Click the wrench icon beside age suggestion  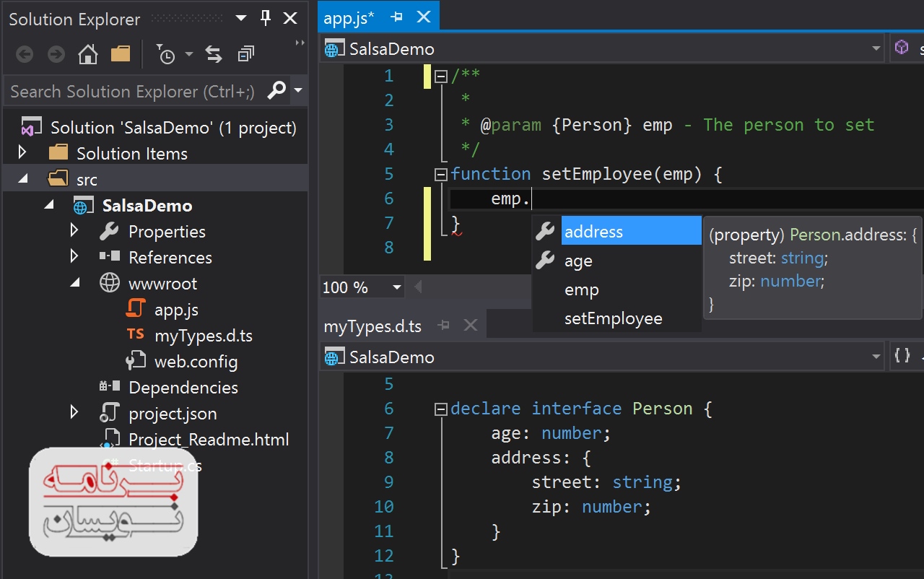[x=546, y=260]
